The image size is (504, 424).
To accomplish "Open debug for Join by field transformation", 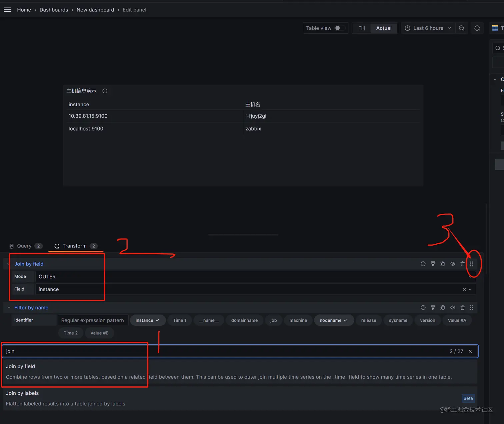I will click(x=443, y=264).
